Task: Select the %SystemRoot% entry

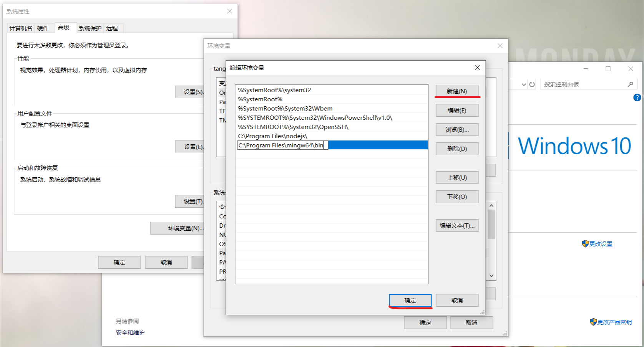Action: (x=332, y=99)
